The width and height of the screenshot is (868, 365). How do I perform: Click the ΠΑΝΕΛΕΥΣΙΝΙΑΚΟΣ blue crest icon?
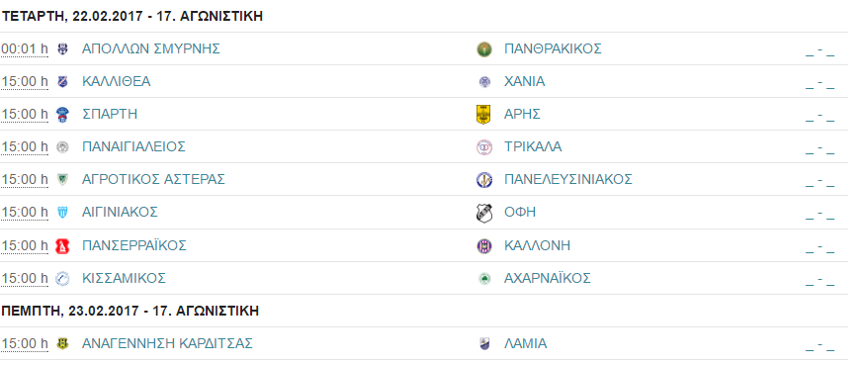click(484, 180)
